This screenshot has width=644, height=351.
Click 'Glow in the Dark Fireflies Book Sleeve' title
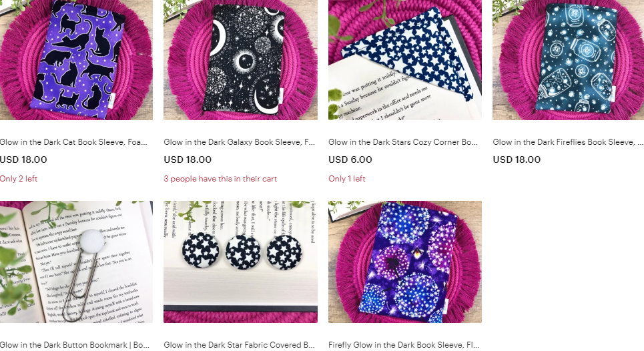(x=568, y=142)
